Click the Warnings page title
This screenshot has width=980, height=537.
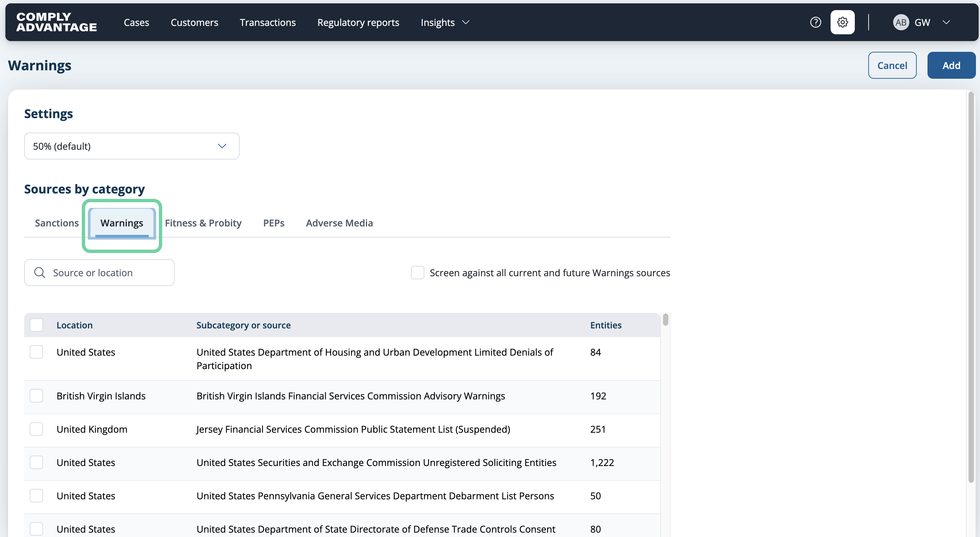(x=40, y=65)
